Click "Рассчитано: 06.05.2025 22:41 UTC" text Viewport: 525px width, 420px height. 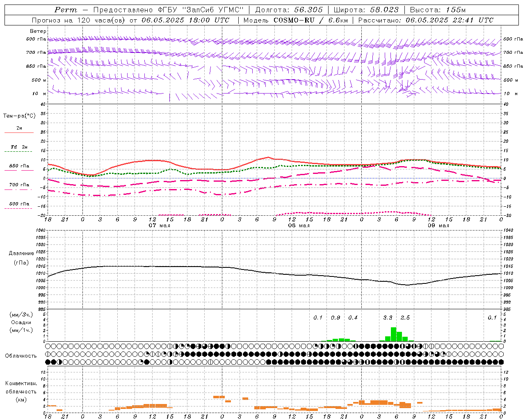pyautogui.click(x=426, y=20)
